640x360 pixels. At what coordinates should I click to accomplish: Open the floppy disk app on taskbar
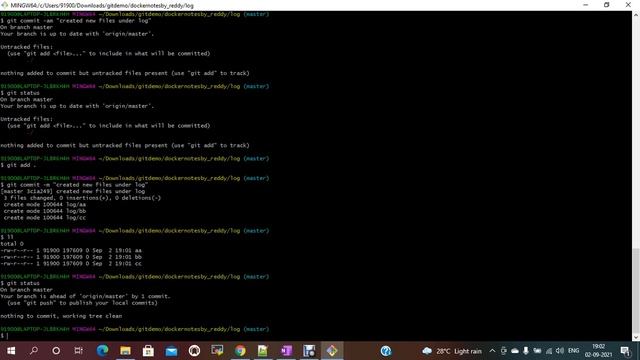pyautogui.click(x=309, y=351)
